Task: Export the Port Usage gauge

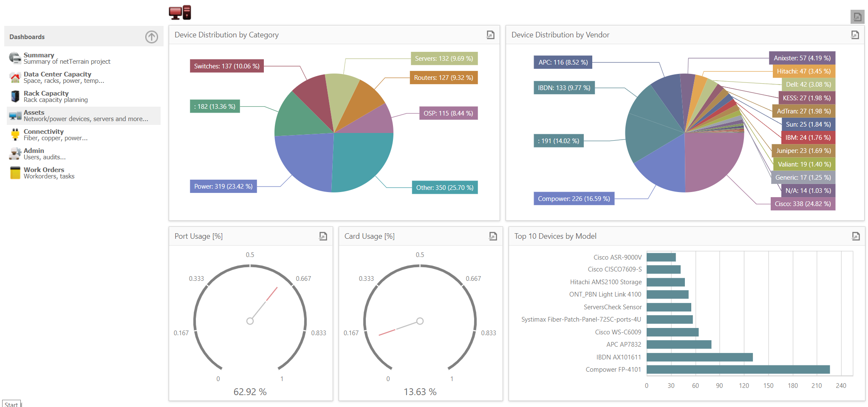Action: pyautogui.click(x=323, y=236)
